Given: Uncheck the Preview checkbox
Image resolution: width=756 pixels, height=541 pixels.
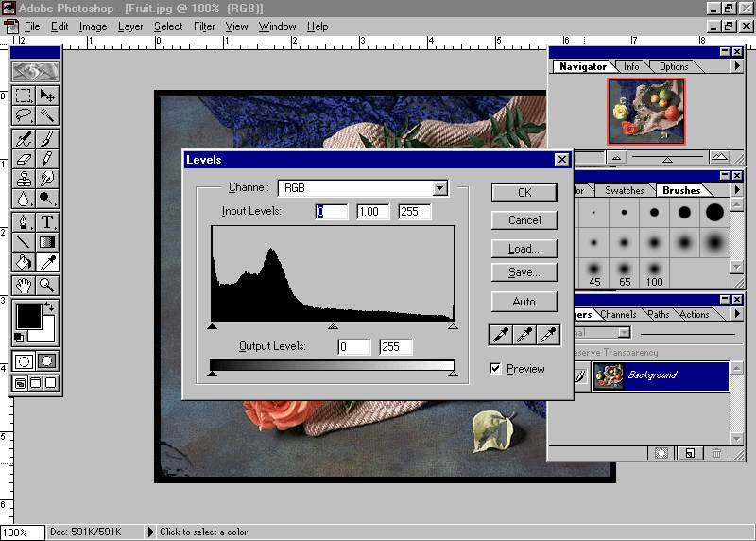Looking at the screenshot, I should [495, 368].
